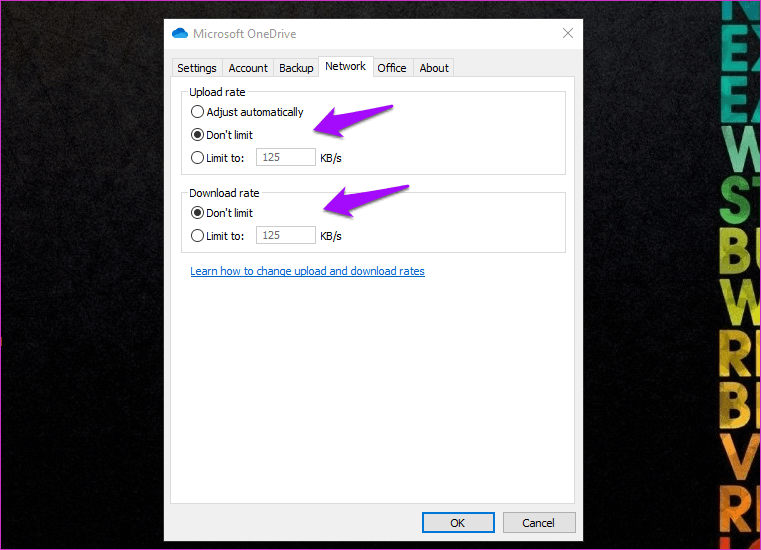Show the About tab

pyautogui.click(x=434, y=68)
